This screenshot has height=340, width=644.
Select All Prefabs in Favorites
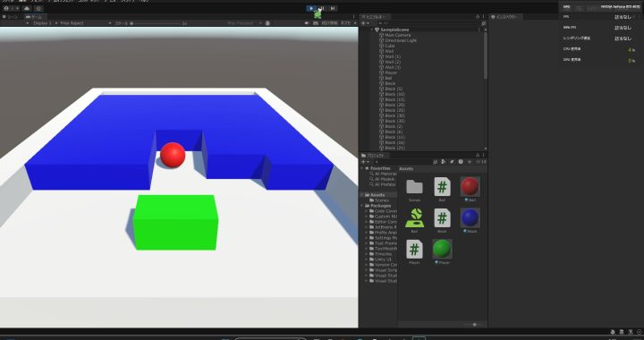pyautogui.click(x=382, y=184)
